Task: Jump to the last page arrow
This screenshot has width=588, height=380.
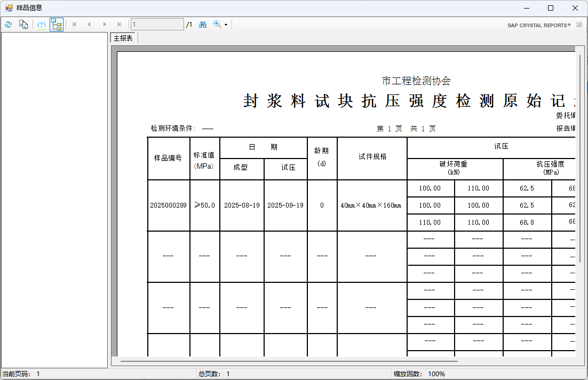Action: [x=120, y=25]
